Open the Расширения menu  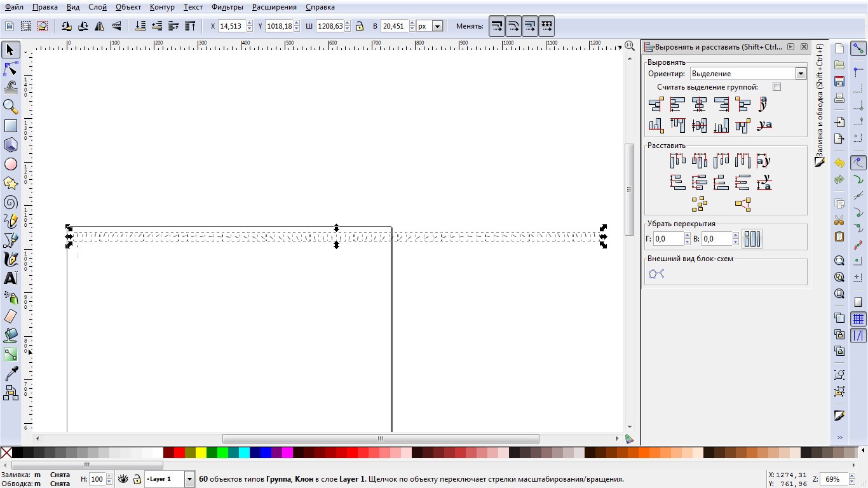(x=274, y=7)
